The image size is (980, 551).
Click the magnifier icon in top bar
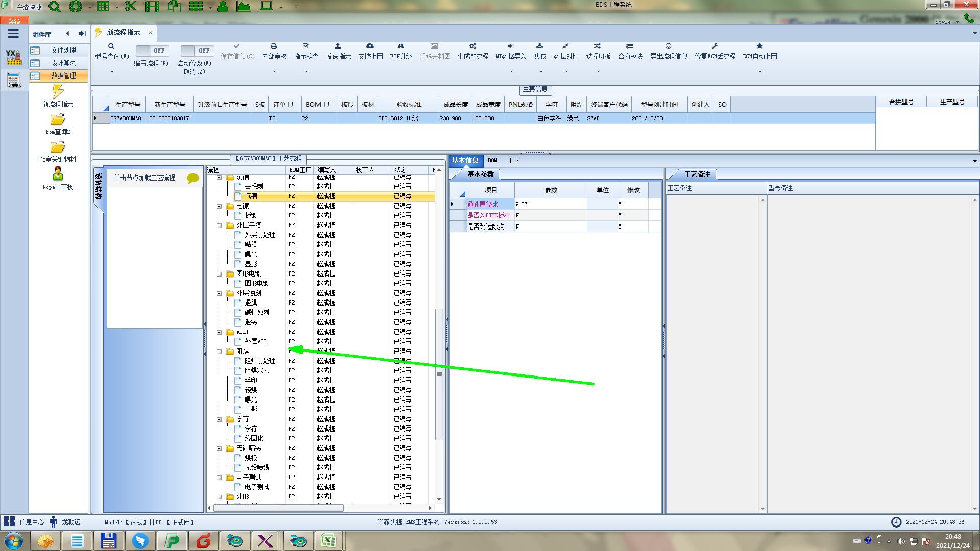pyautogui.click(x=55, y=7)
